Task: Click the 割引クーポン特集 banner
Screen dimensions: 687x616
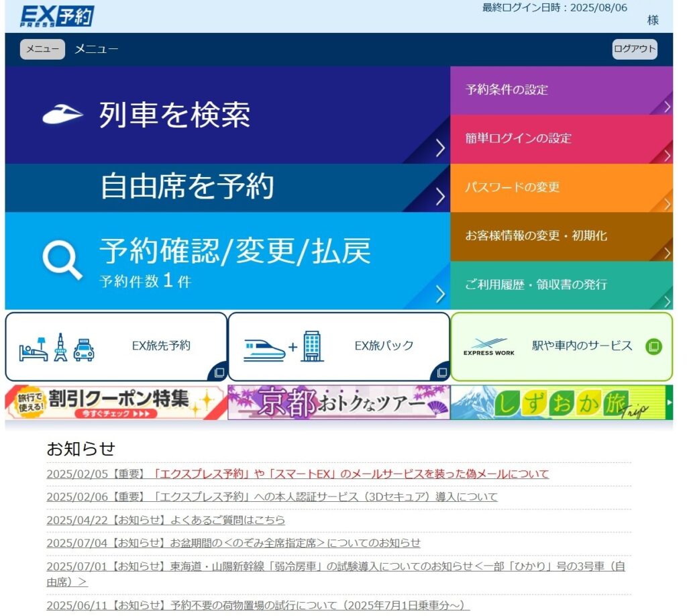Action: pos(116,403)
